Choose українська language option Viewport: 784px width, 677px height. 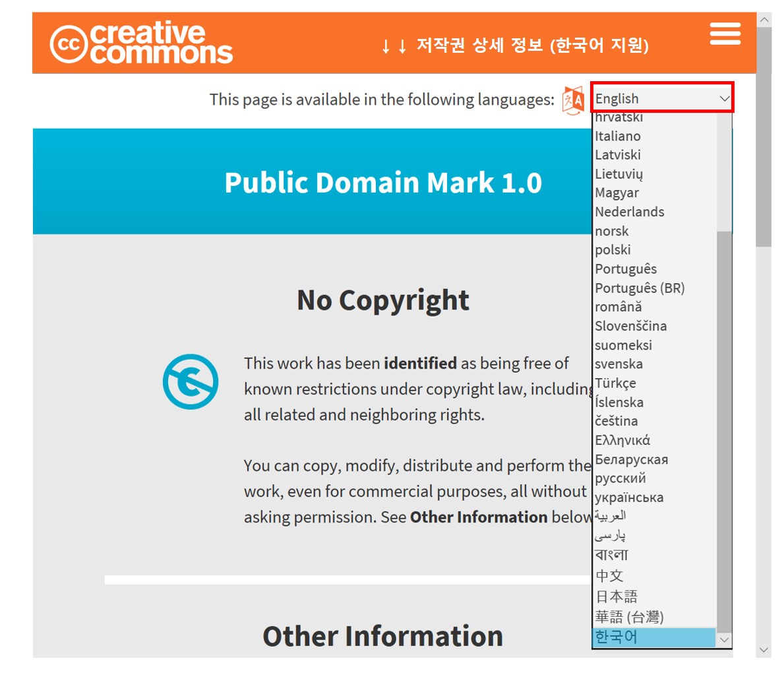(654, 498)
